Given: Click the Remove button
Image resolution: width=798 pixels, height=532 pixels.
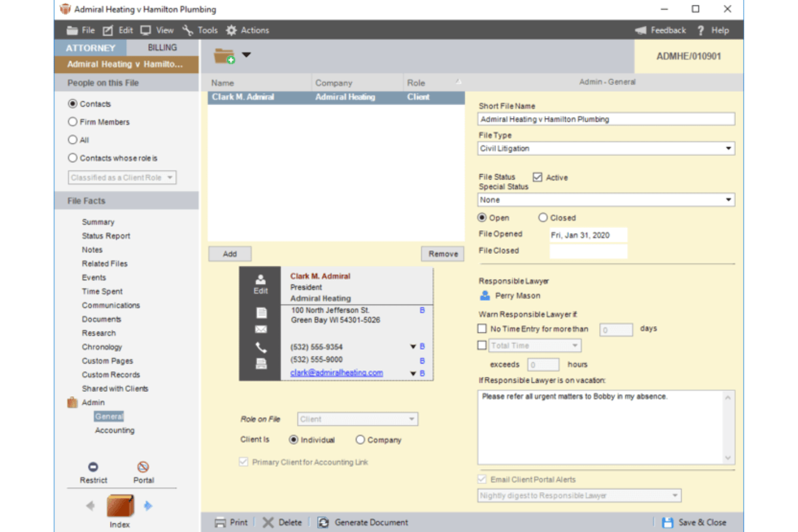Looking at the screenshot, I should tap(443, 254).
